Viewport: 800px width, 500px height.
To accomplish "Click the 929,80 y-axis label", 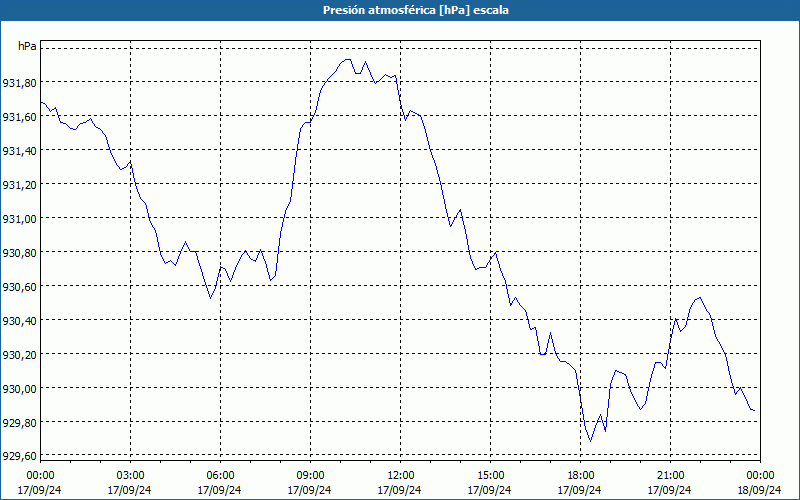I will [19, 422].
